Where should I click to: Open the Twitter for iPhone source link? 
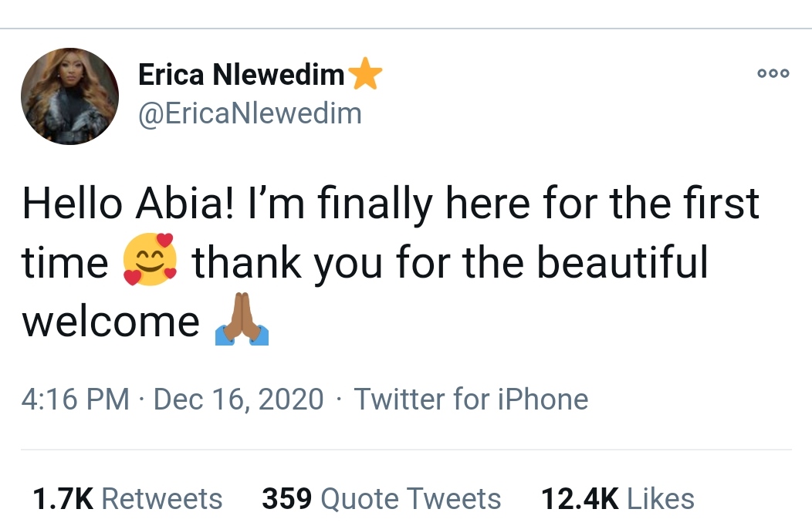471,399
